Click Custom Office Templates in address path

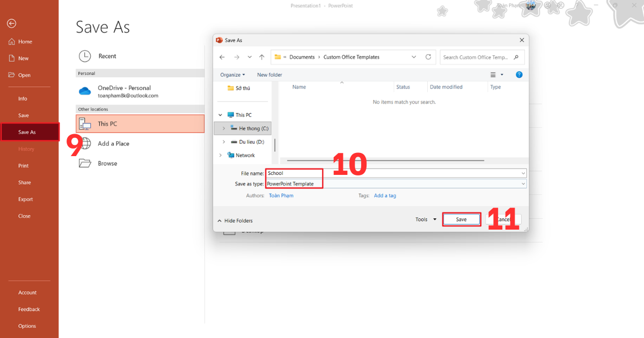[352, 57]
